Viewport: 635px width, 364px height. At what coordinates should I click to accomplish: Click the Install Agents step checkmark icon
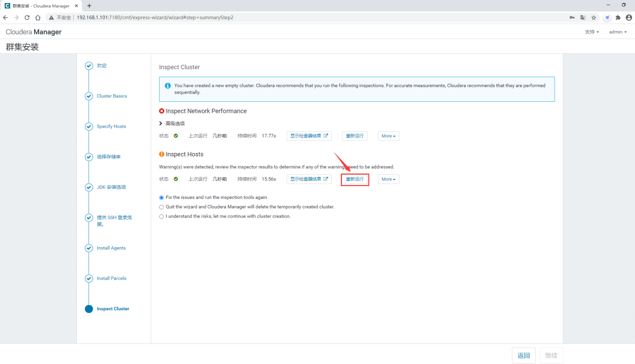(x=89, y=248)
